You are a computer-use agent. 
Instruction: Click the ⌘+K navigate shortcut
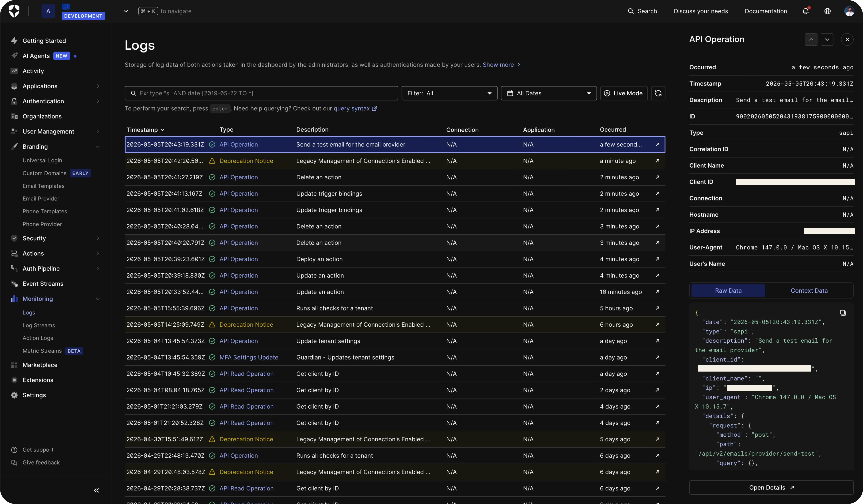click(x=148, y=11)
